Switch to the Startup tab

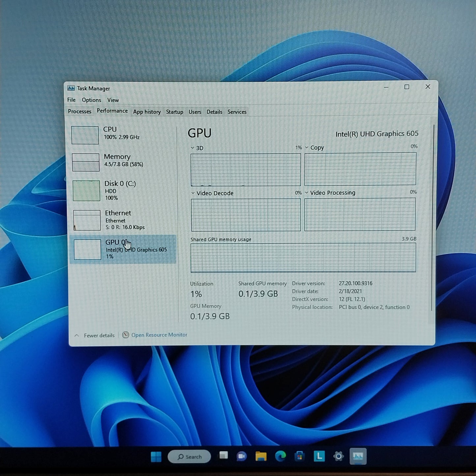(x=175, y=112)
